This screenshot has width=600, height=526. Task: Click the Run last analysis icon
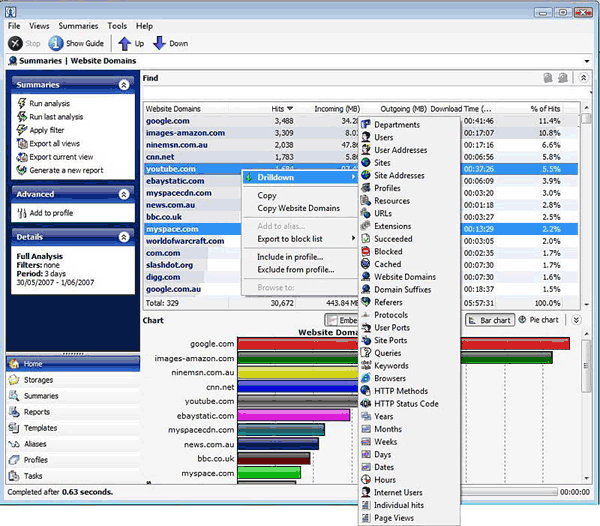(x=22, y=117)
